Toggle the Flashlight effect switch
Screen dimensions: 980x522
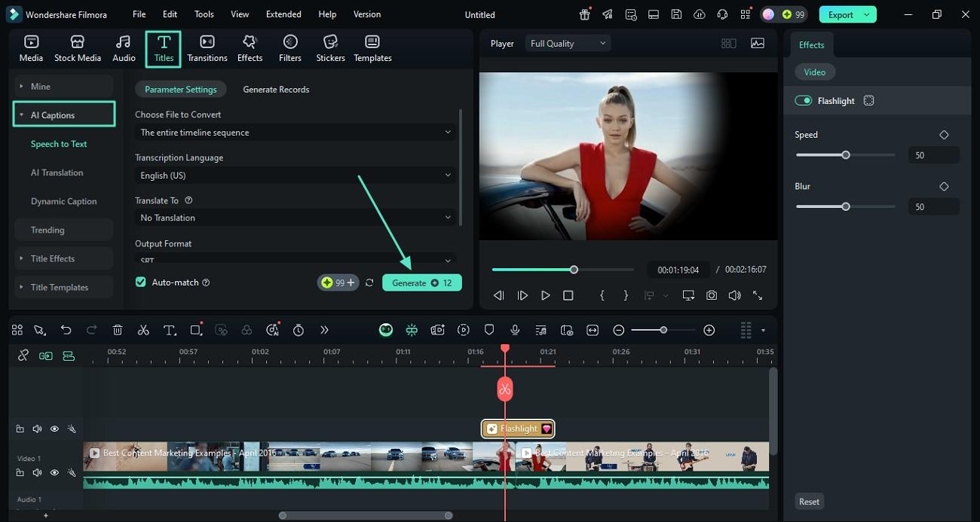tap(804, 101)
